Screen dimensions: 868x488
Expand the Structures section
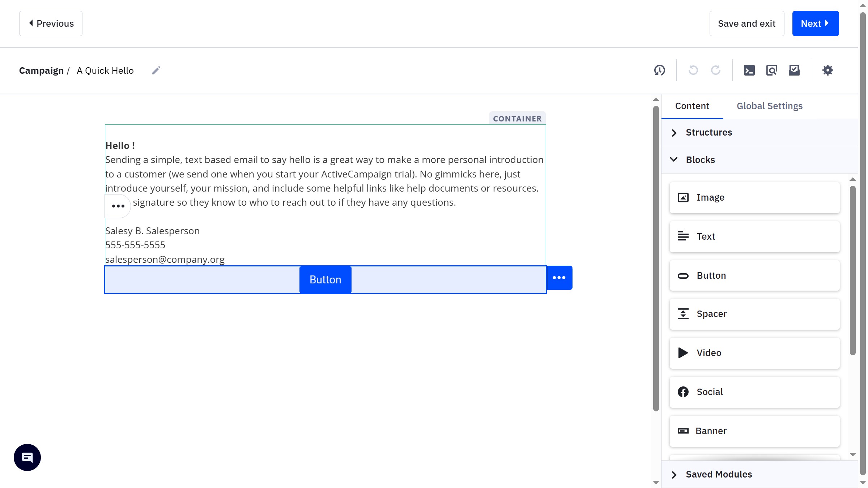709,132
